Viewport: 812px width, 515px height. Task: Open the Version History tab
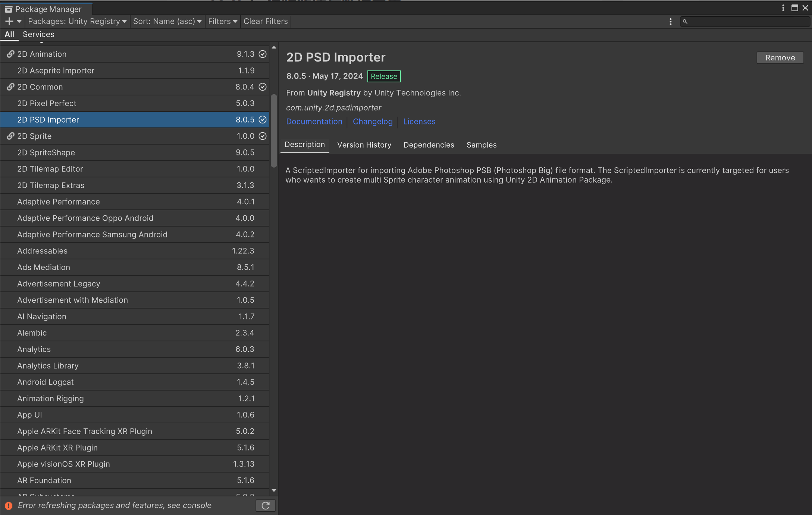pos(364,145)
